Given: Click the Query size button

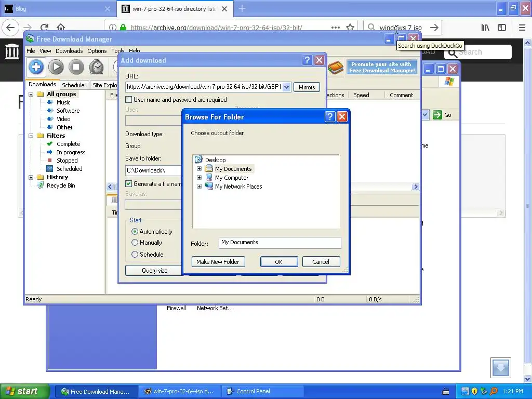Looking at the screenshot, I should pos(154,270).
